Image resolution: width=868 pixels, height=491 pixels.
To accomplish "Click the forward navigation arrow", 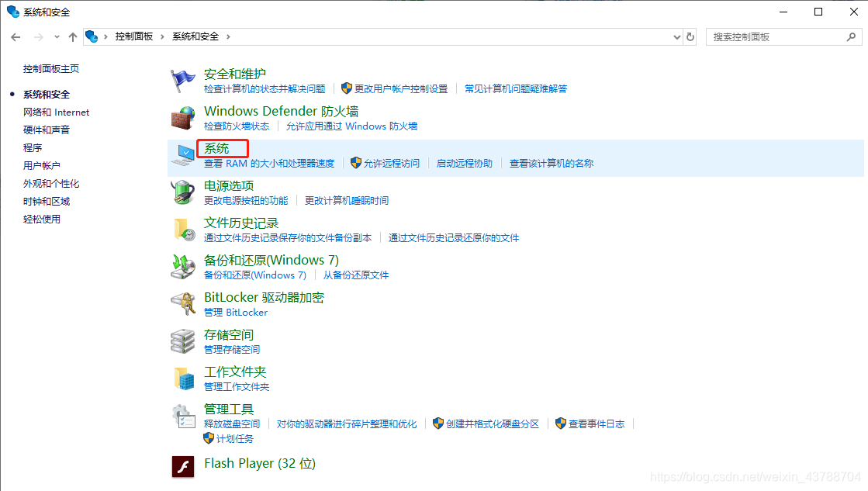I will (38, 37).
